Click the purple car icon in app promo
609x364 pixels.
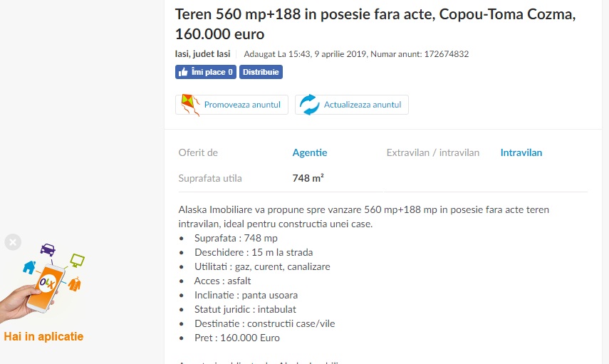click(48, 249)
